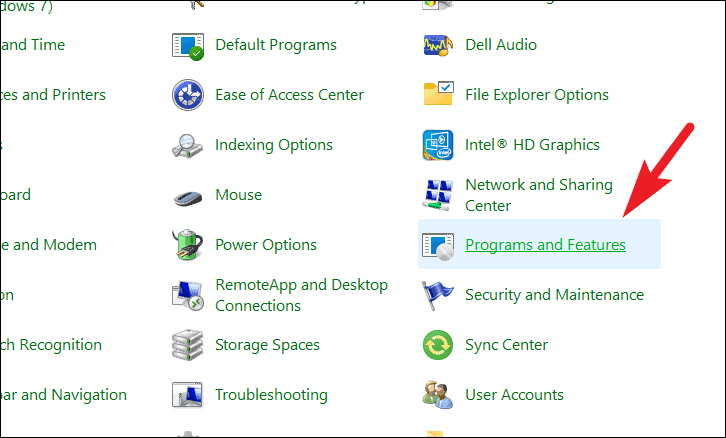This screenshot has height=438, width=726.
Task: Open the Default Programs link
Action: click(276, 45)
